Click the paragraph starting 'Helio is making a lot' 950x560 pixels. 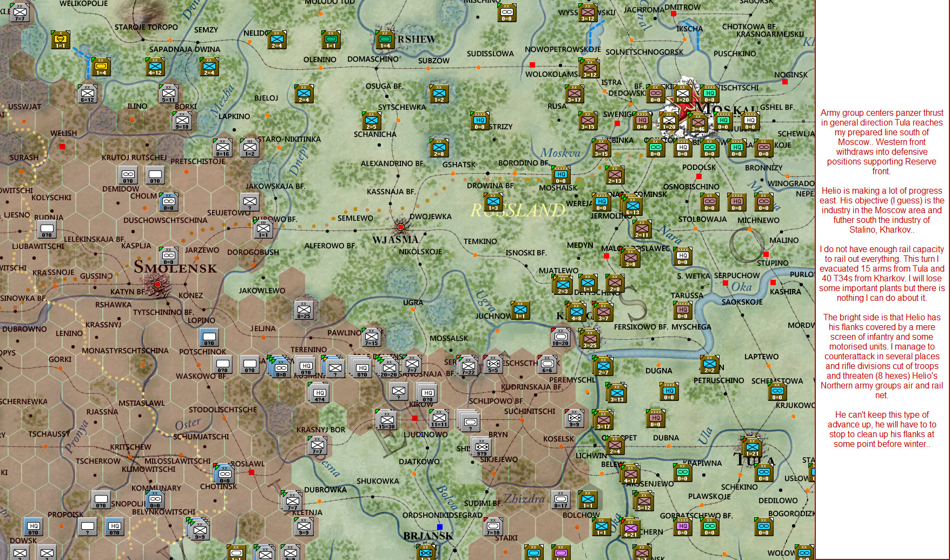[881, 210]
